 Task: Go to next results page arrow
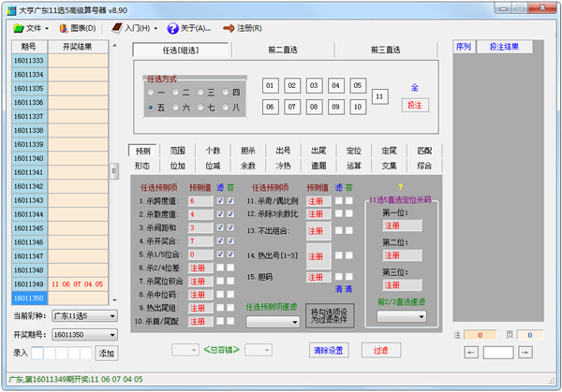[525, 353]
